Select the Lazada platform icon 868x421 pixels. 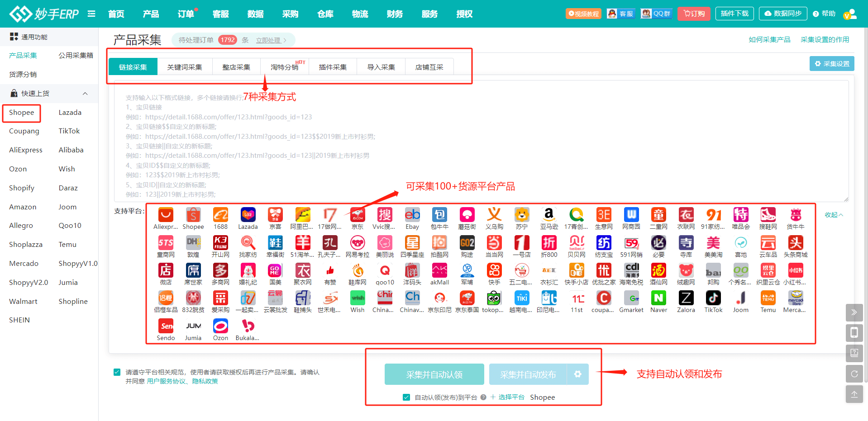[x=248, y=215]
